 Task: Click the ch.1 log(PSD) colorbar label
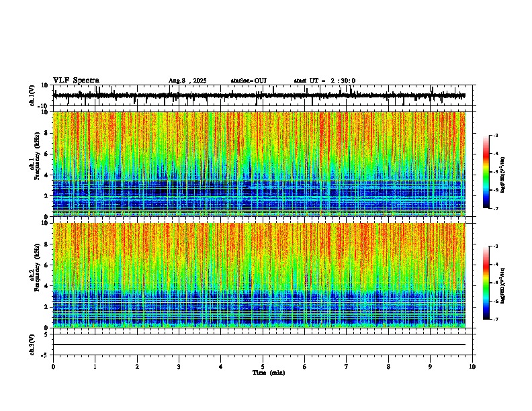click(503, 175)
